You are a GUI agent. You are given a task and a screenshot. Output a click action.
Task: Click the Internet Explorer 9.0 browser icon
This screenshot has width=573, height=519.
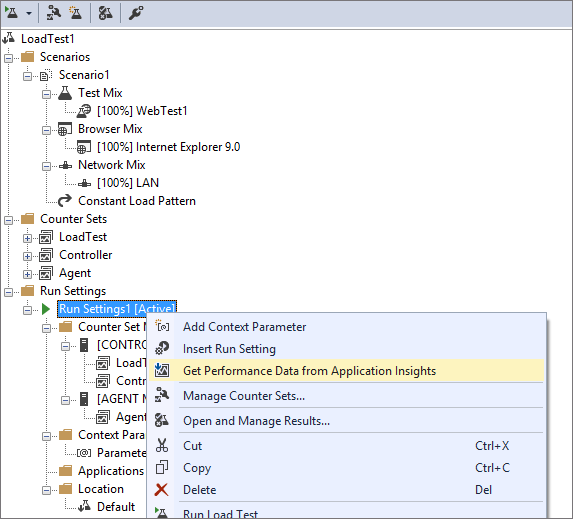[84, 147]
